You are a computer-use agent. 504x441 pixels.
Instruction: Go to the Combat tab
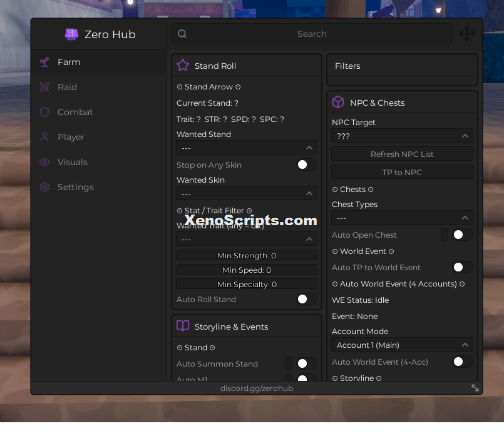tap(99, 112)
